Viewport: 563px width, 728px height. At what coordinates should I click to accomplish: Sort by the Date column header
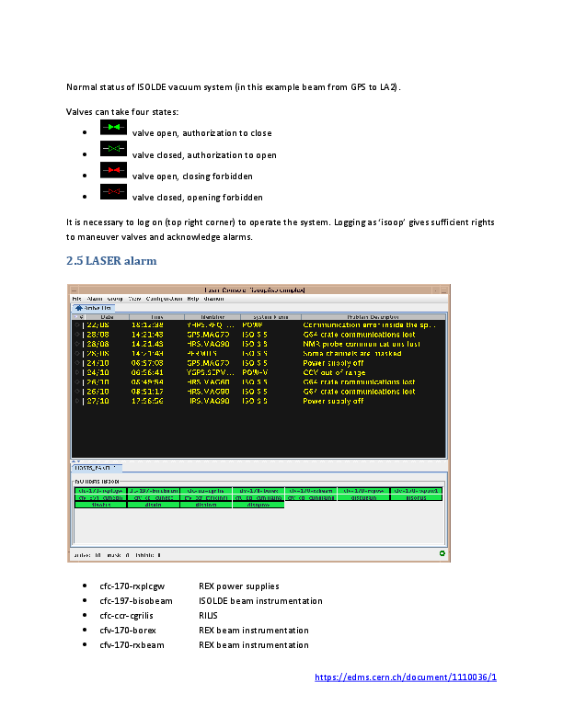[108, 317]
